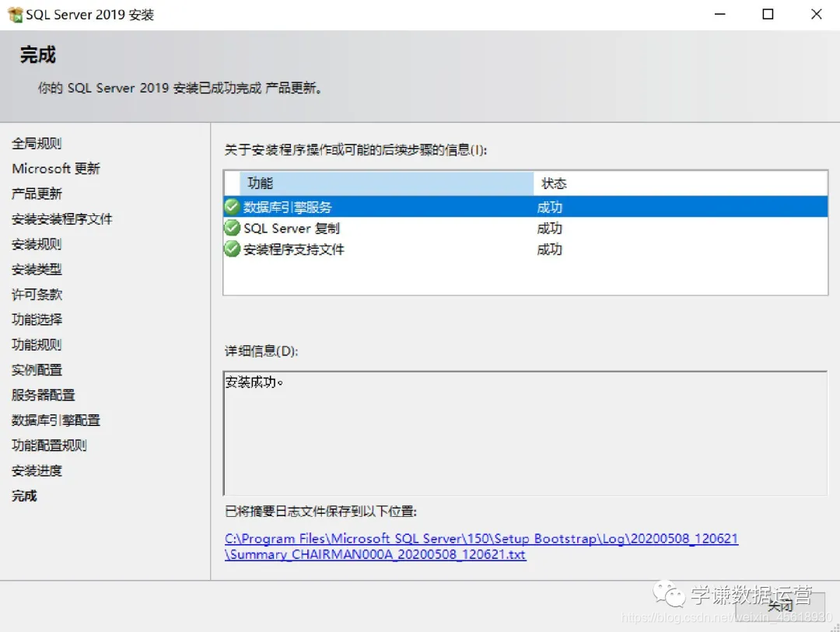Viewport: 840px width, 632px height.
Task: Select the 完成 step in sidebar
Action: 24,496
